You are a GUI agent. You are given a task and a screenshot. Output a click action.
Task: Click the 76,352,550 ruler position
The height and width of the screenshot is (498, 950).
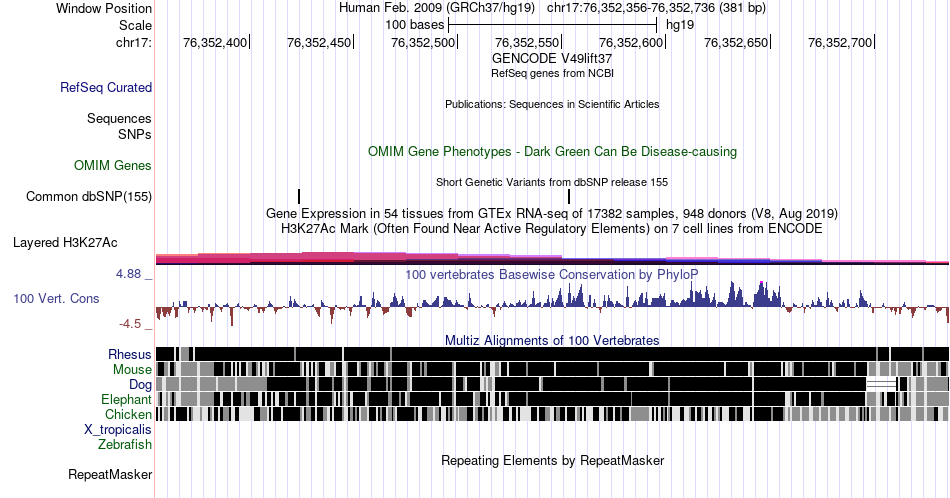click(x=527, y=42)
